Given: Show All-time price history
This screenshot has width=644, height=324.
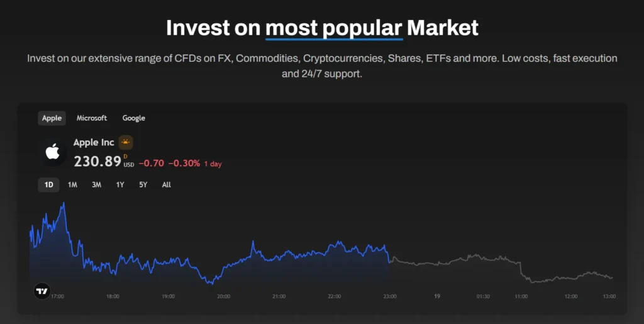Looking at the screenshot, I should 166,184.
